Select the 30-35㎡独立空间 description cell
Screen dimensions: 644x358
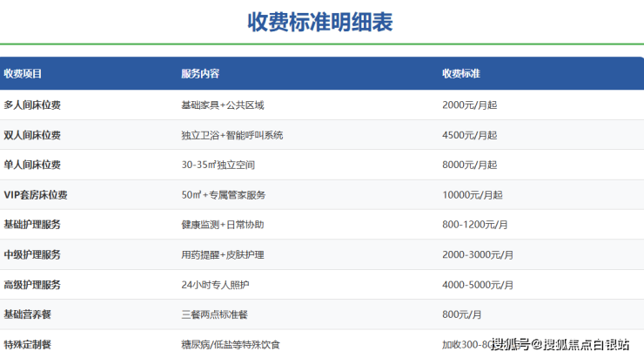coord(218,165)
